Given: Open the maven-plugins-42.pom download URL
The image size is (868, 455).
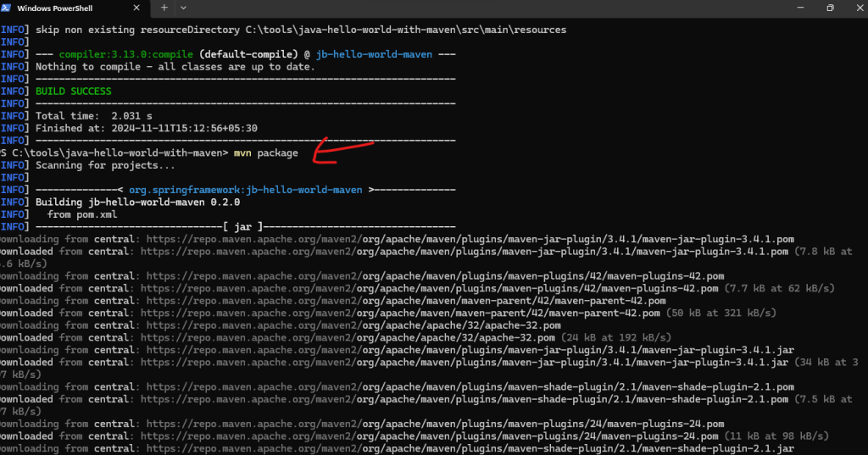Looking at the screenshot, I should [x=432, y=276].
